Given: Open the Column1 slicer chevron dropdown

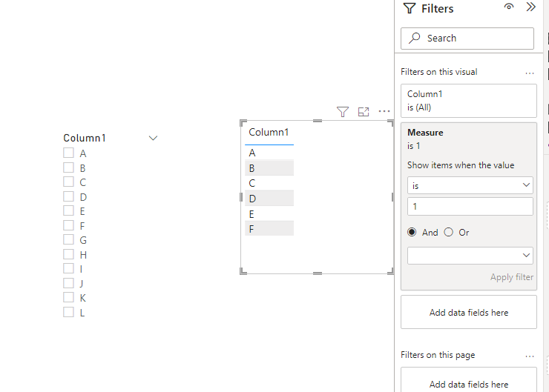Looking at the screenshot, I should click(153, 138).
